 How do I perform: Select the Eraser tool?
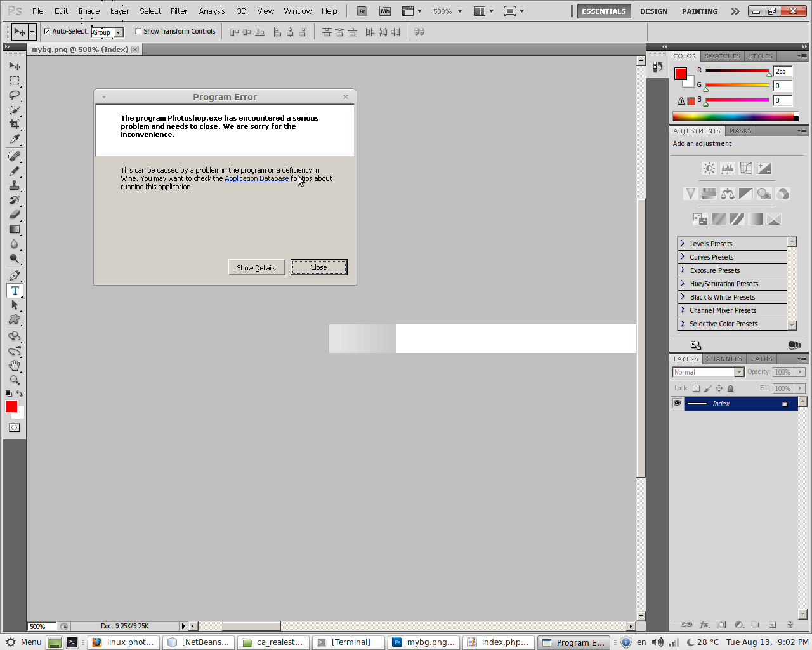[x=15, y=215]
